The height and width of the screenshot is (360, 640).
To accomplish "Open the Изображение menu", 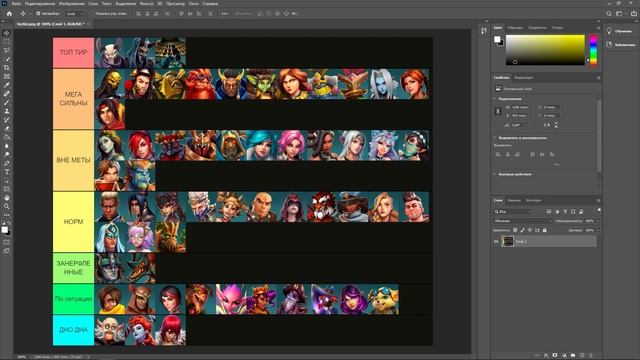I will tap(72, 4).
